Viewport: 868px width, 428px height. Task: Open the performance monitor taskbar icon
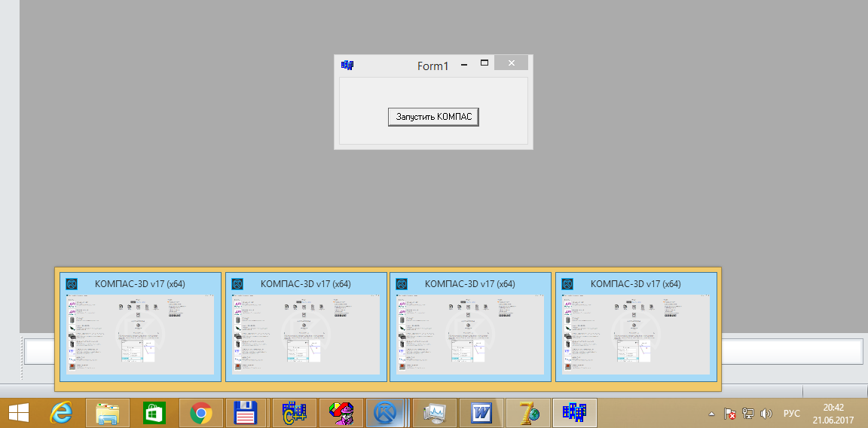coord(435,413)
